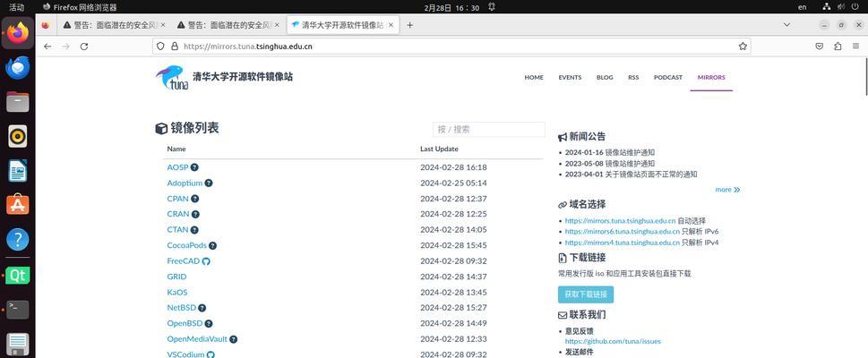This screenshot has width=868, height=358.
Task: Open the OpenBSD mirror link
Action: point(185,323)
